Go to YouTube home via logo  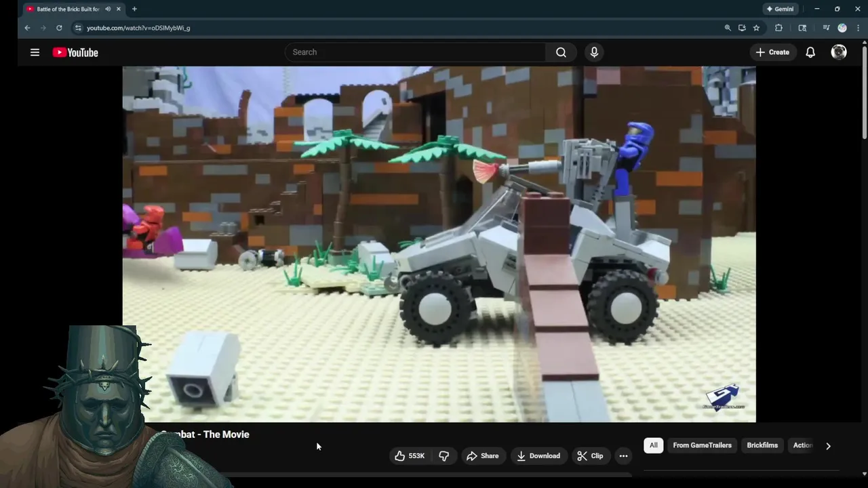click(75, 52)
